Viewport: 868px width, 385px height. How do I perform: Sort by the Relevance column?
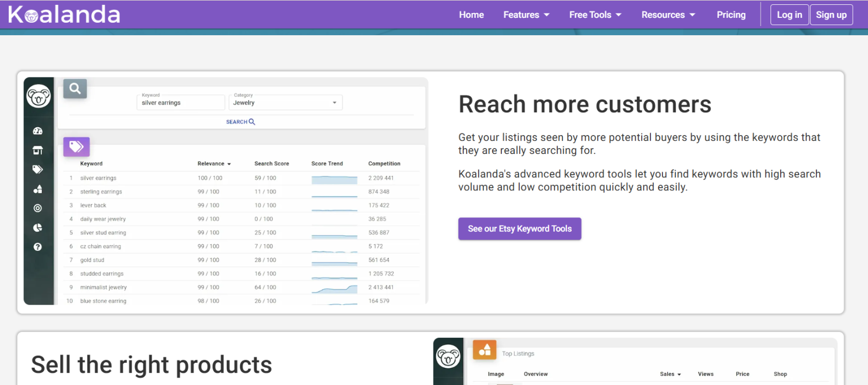214,164
